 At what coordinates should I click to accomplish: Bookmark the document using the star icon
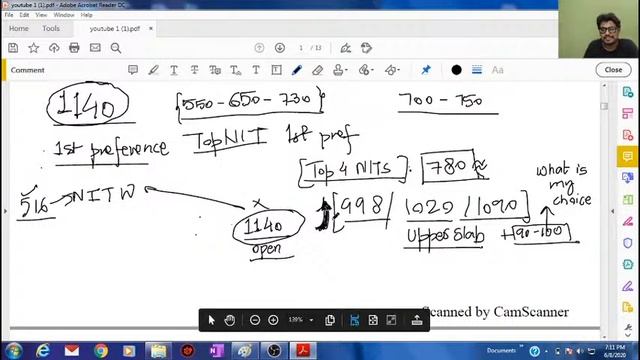coord(33,48)
